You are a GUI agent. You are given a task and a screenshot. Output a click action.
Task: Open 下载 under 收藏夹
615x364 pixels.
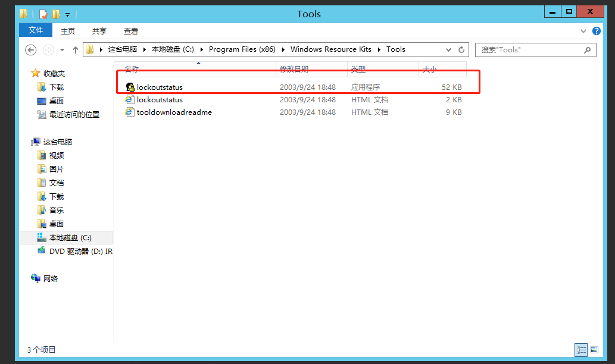[57, 87]
